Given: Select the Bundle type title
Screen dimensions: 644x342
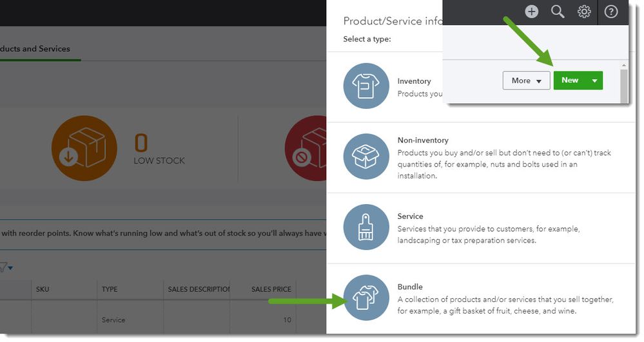Looking at the screenshot, I should click(x=410, y=287).
